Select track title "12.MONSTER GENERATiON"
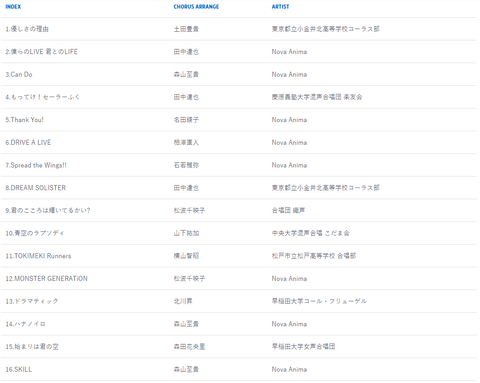Screen dimensions: 480x383 click(47, 278)
